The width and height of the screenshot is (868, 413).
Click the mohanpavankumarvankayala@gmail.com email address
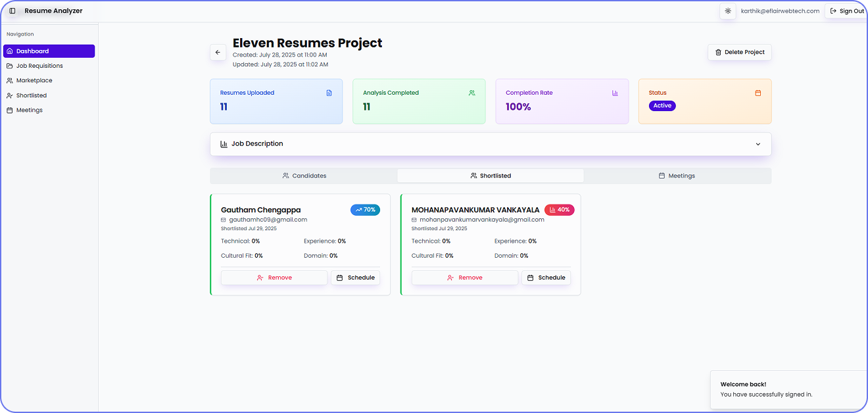coord(482,220)
